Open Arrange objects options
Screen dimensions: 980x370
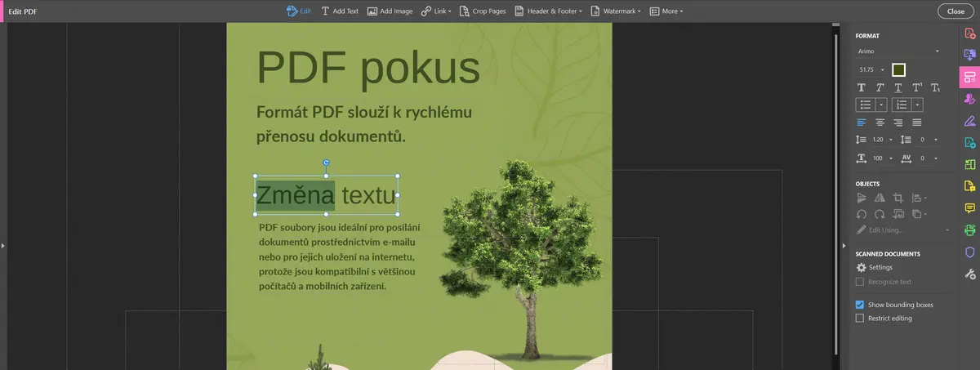[x=919, y=214]
